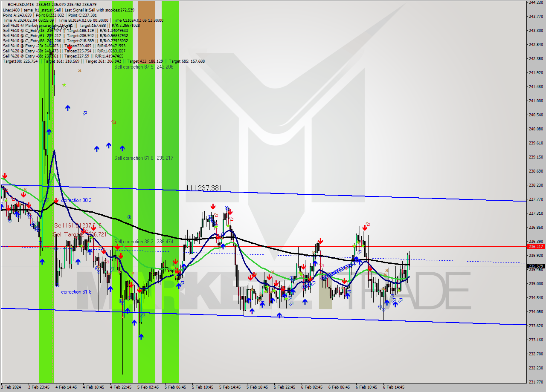Viewport: 546px width, 392px height.
Task: Click the '3 Feb 2024' time label
Action: pyautogui.click(x=11, y=387)
